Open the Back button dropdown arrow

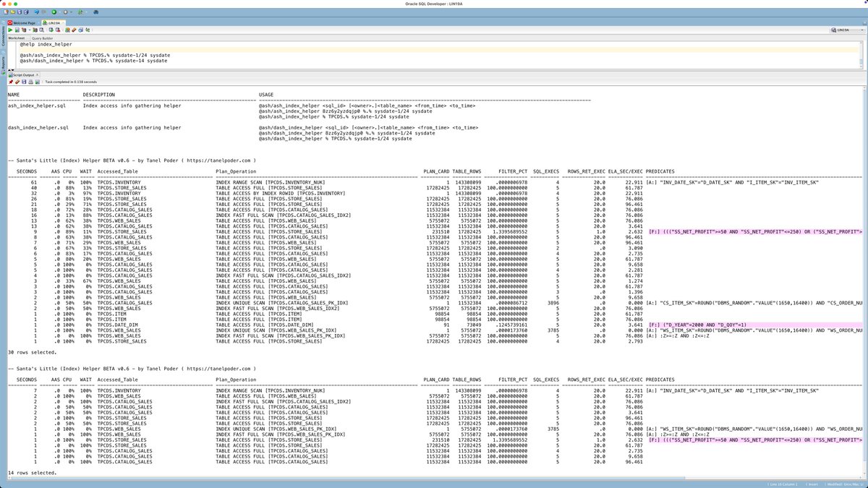pyautogui.click(x=60, y=12)
